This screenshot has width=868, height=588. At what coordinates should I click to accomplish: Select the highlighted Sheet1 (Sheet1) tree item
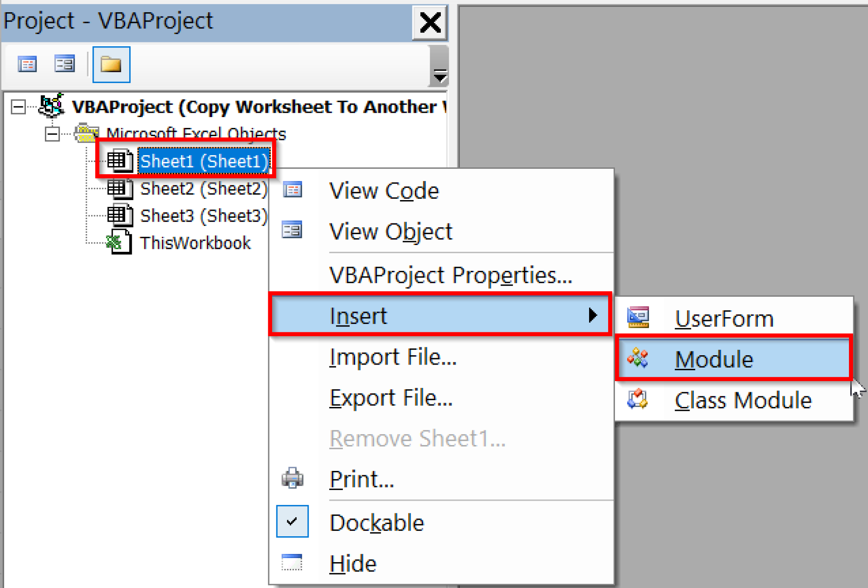204,160
